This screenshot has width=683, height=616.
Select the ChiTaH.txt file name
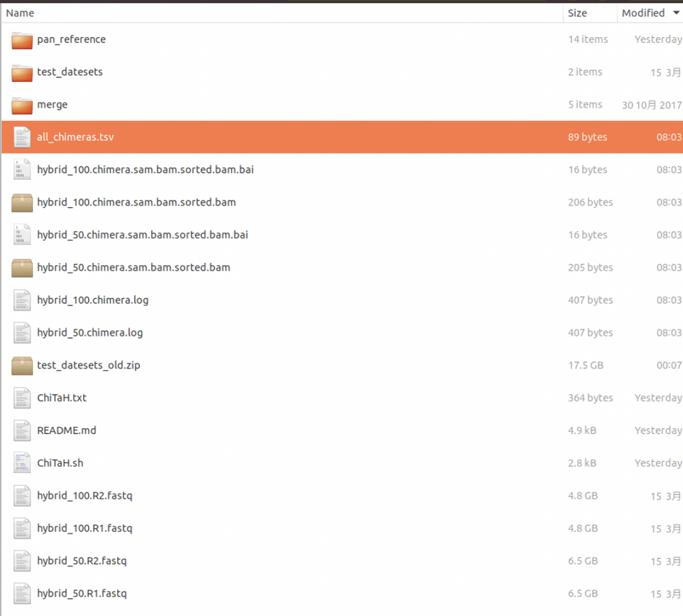[x=62, y=398]
